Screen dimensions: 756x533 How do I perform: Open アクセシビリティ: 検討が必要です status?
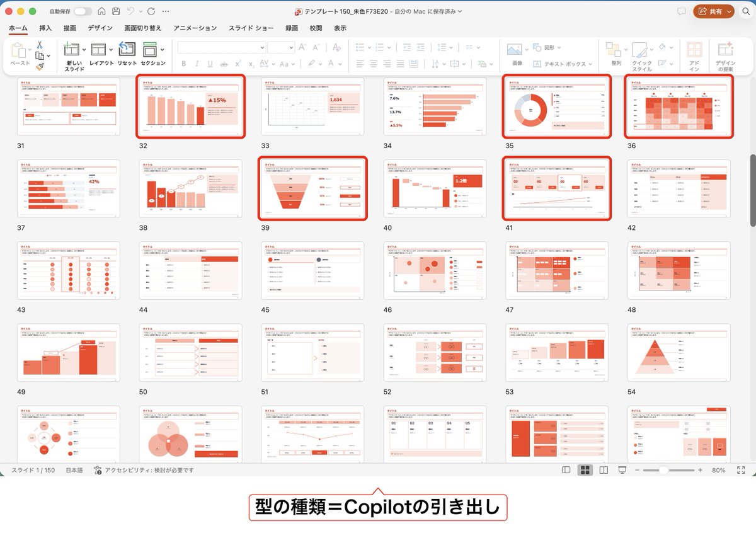[x=144, y=470]
